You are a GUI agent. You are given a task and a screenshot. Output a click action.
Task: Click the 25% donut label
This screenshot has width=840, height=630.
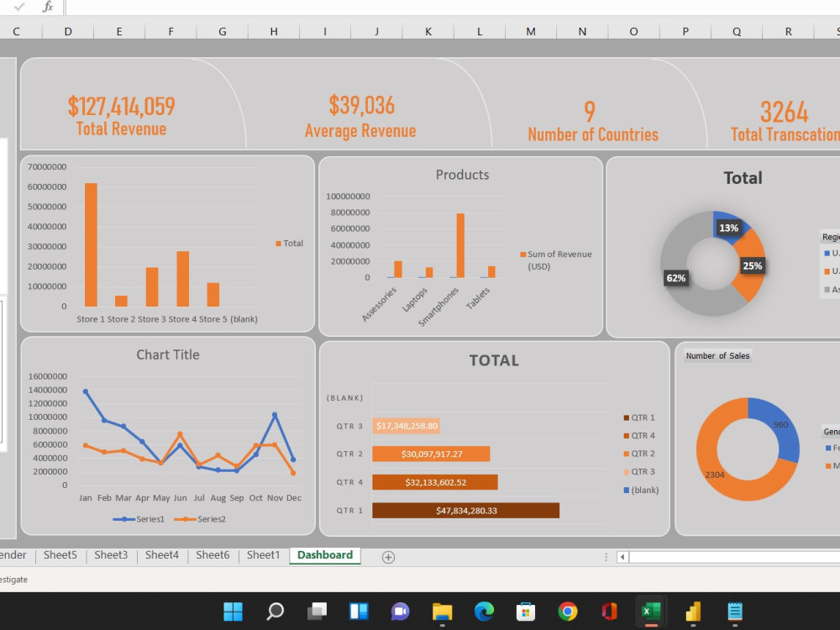click(x=752, y=265)
